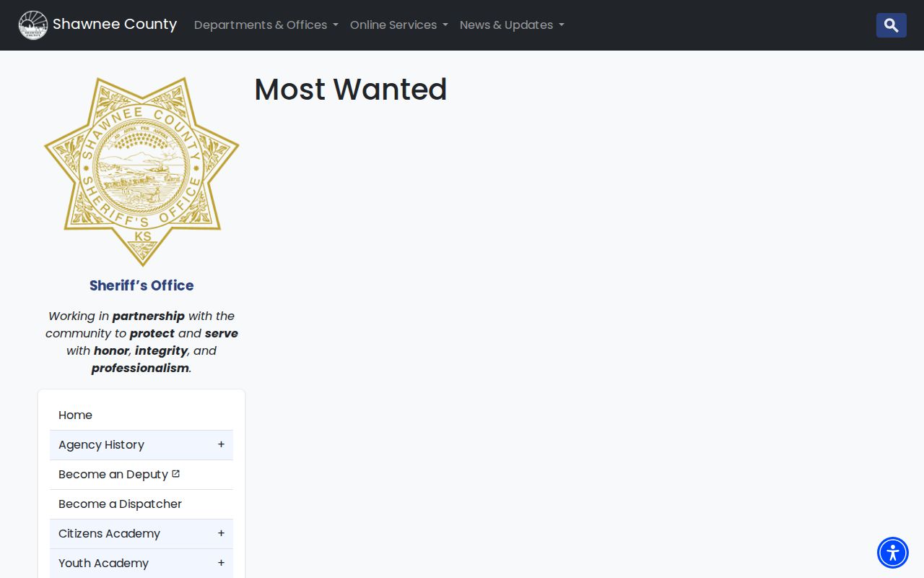Screen dimensions: 924x578
Task: Open the News & Updates dropdown
Action: (x=512, y=25)
